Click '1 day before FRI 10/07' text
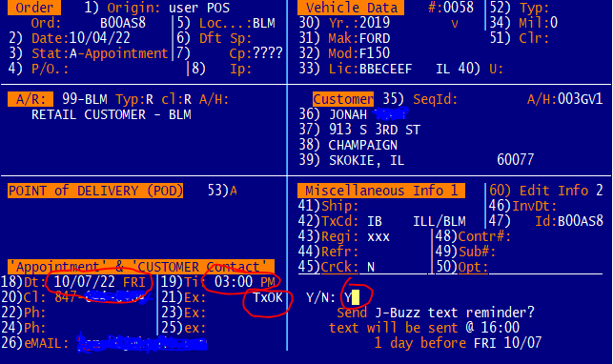 [x=458, y=342]
